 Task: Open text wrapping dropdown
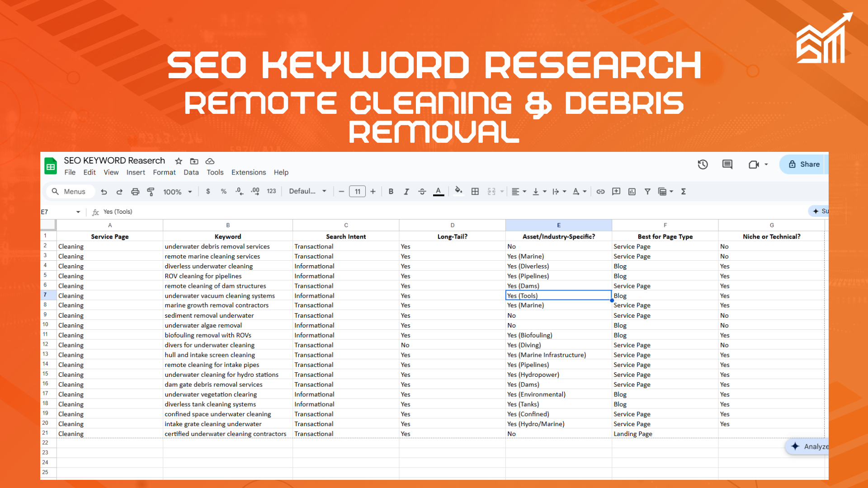click(x=559, y=192)
